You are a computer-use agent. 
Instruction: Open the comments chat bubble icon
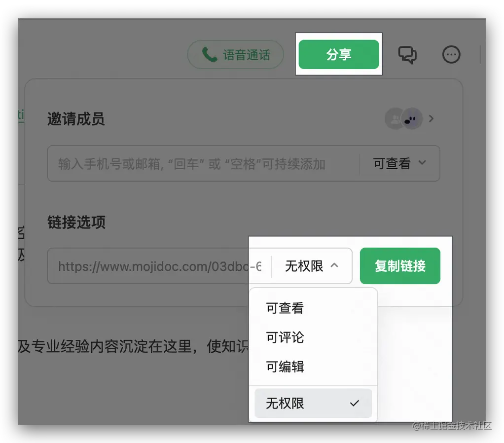407,55
